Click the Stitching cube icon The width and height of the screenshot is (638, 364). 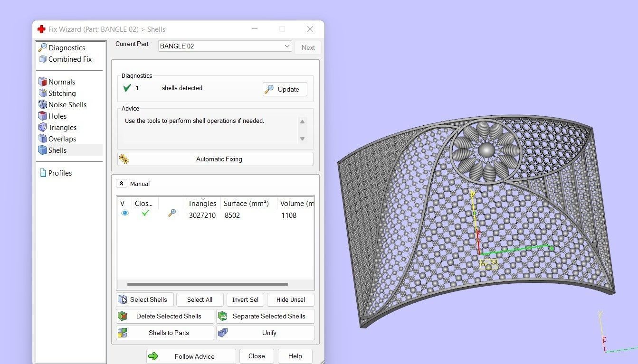pos(43,93)
